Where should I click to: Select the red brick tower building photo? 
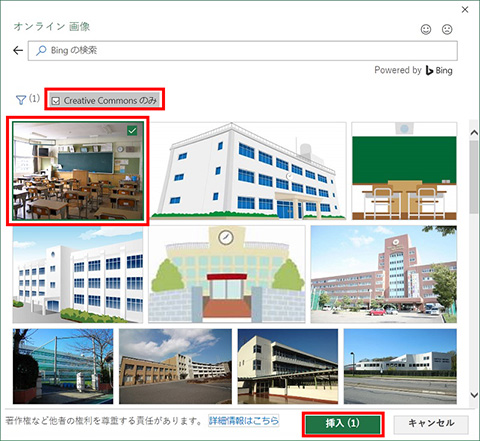point(384,274)
